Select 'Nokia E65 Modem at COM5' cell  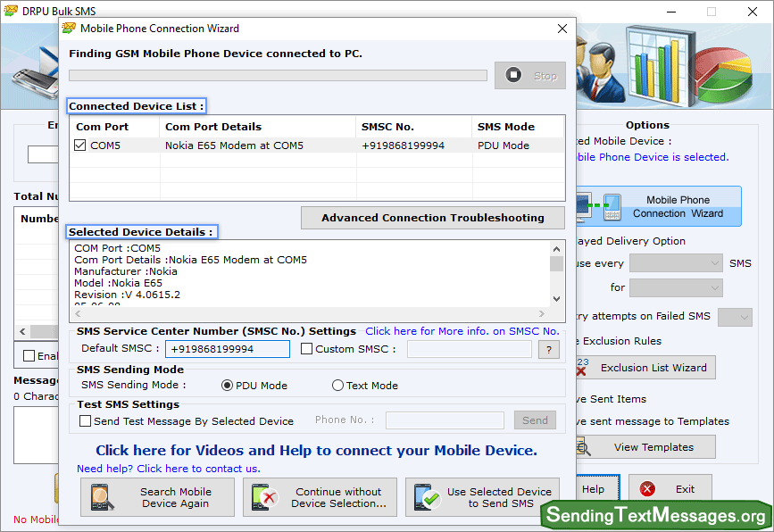pyautogui.click(x=234, y=145)
